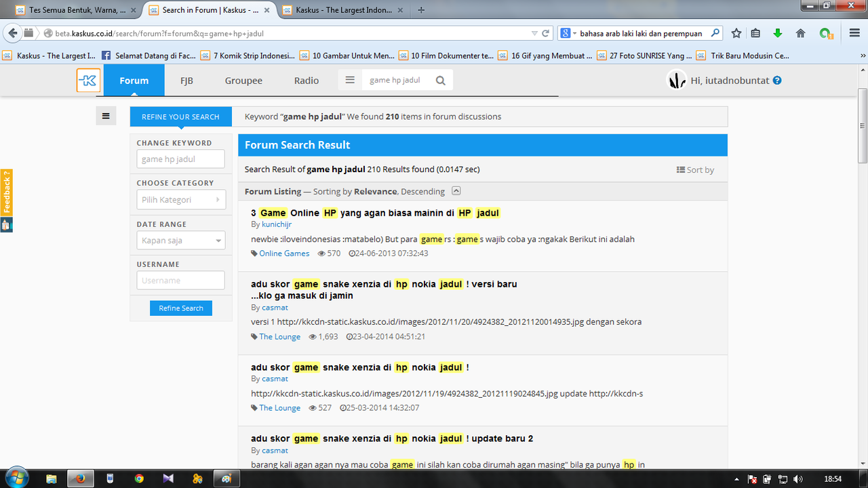The width and height of the screenshot is (868, 488).
Task: Toggle the sidebar using the dark menu icon
Action: 106,116
